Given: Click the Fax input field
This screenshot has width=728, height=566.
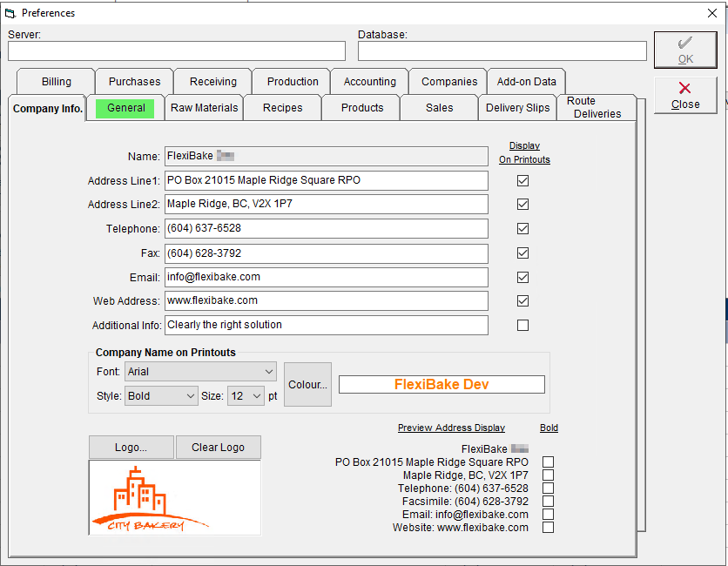Looking at the screenshot, I should click(x=327, y=253).
